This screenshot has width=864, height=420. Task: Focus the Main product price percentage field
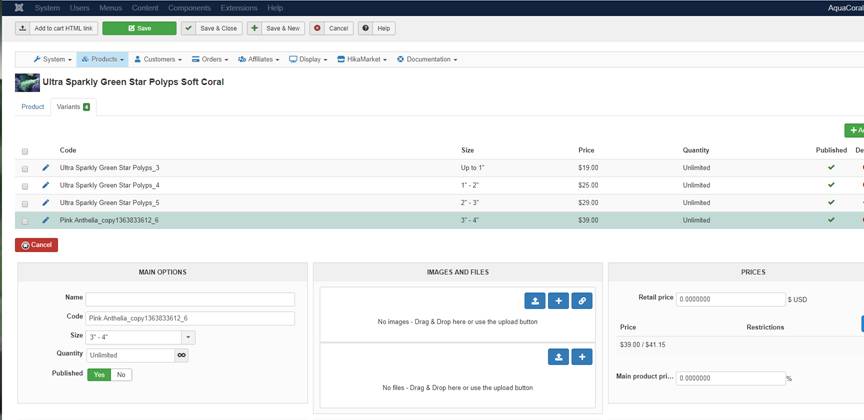coord(731,379)
